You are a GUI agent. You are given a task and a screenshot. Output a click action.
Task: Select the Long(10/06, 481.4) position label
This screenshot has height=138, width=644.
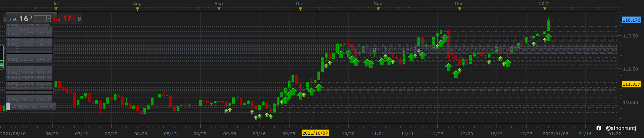point(29,78)
